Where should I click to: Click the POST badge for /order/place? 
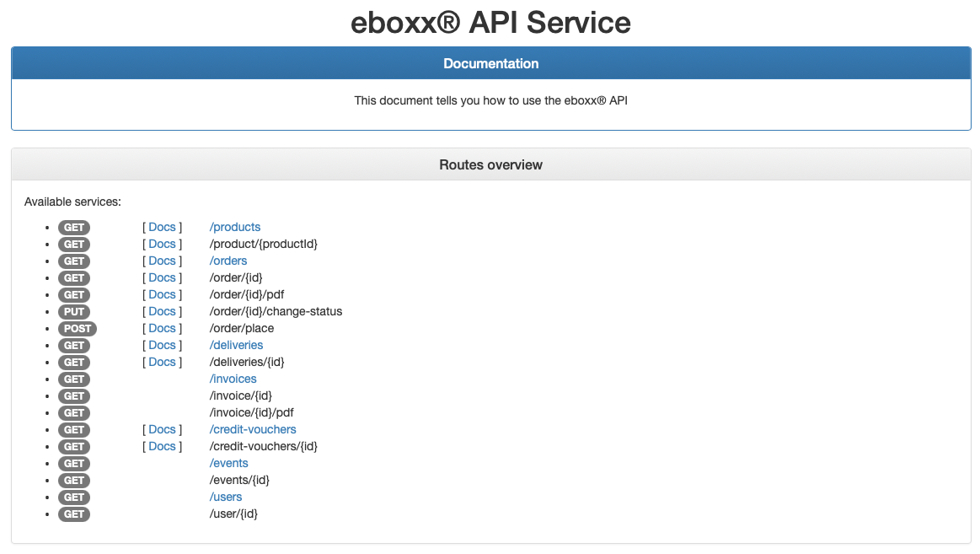click(78, 329)
